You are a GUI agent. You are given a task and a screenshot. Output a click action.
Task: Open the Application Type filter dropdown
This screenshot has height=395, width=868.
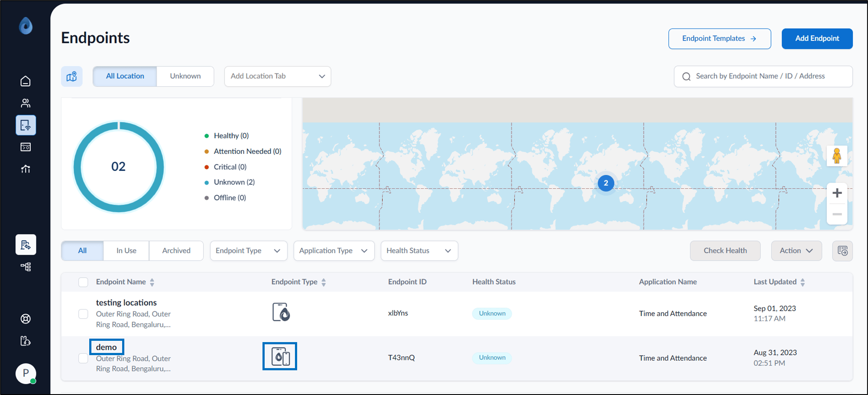pyautogui.click(x=334, y=251)
